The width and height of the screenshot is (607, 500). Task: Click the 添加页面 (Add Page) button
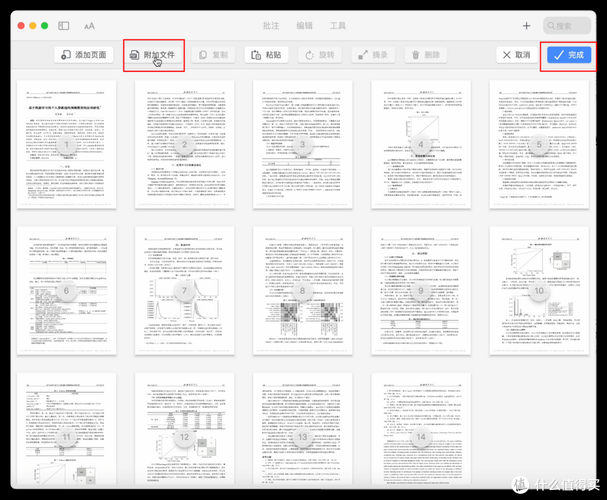pyautogui.click(x=84, y=55)
